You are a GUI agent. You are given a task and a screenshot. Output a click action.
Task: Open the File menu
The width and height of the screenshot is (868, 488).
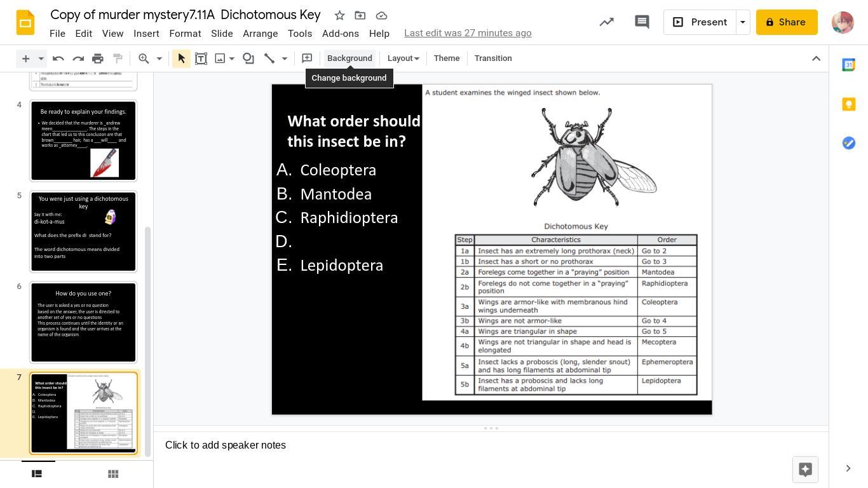click(x=57, y=33)
